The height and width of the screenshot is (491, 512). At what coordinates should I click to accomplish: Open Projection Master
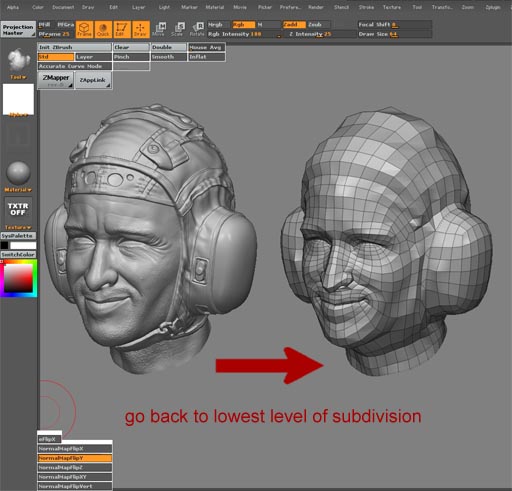18,29
